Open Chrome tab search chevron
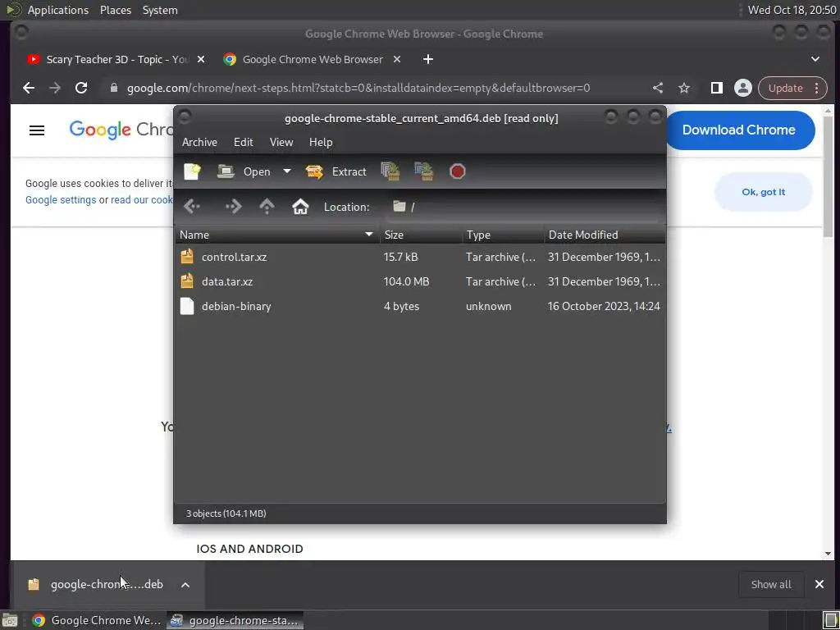Image resolution: width=840 pixels, height=630 pixels. tap(815, 59)
